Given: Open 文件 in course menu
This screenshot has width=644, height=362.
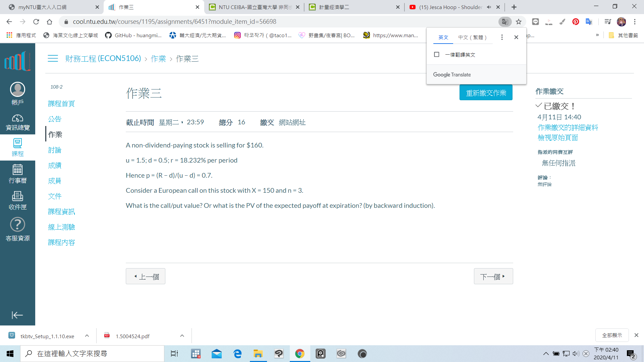Looking at the screenshot, I should click(x=55, y=196).
